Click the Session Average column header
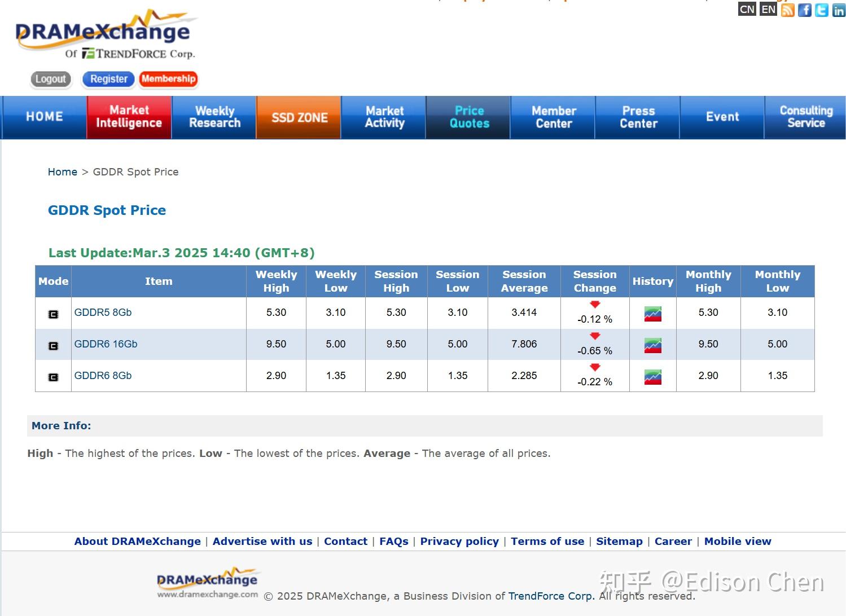Viewport: 846px width, 616px height. click(524, 281)
